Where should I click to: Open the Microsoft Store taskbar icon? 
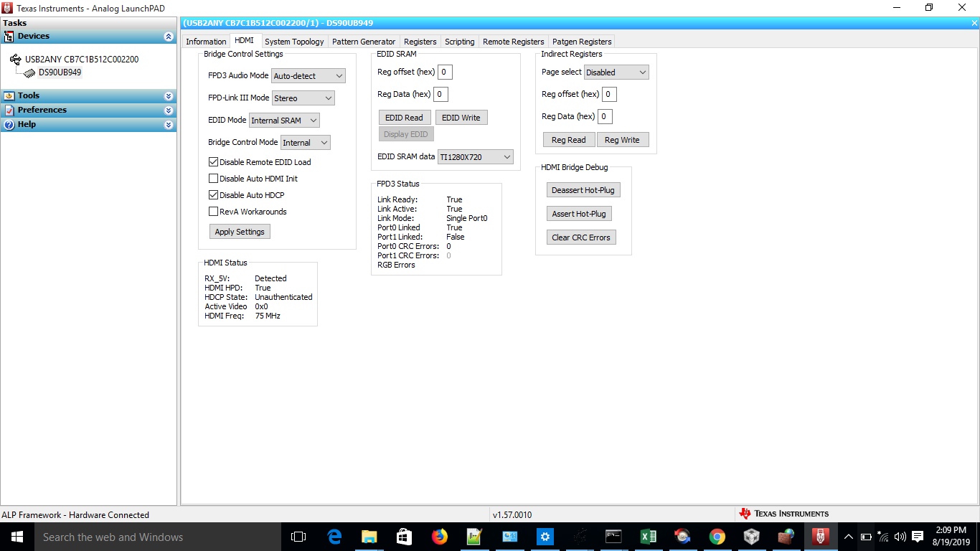tap(404, 537)
